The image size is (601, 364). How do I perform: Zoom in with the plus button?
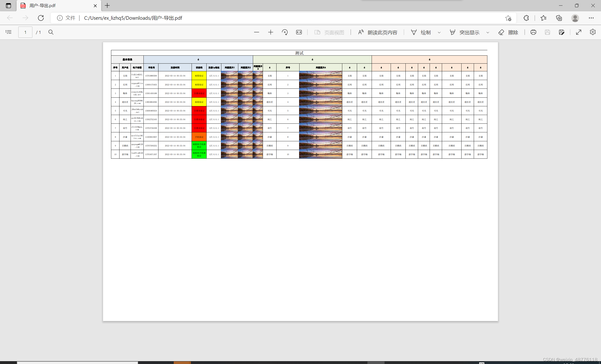[x=270, y=32]
